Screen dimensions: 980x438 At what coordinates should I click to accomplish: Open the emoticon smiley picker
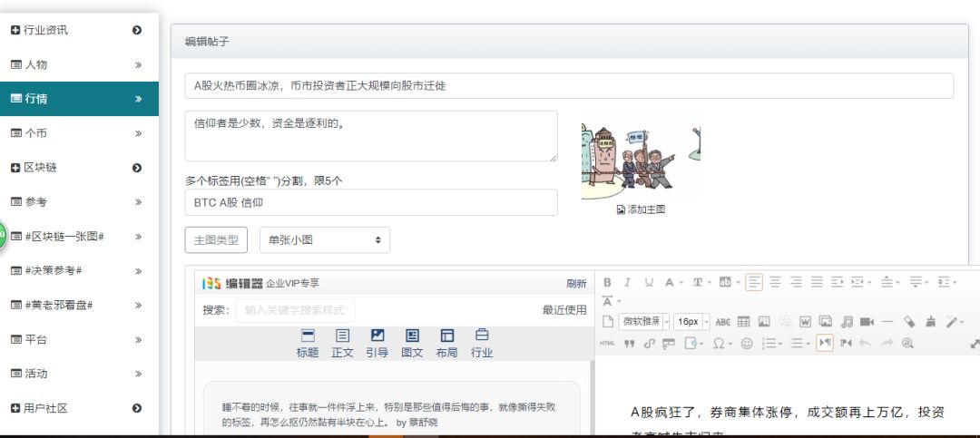[x=747, y=343]
